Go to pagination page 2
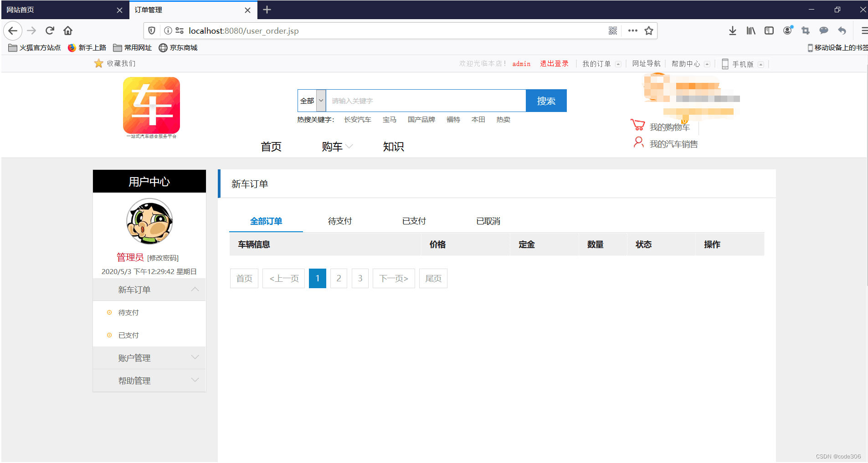This screenshot has width=868, height=463. click(339, 278)
